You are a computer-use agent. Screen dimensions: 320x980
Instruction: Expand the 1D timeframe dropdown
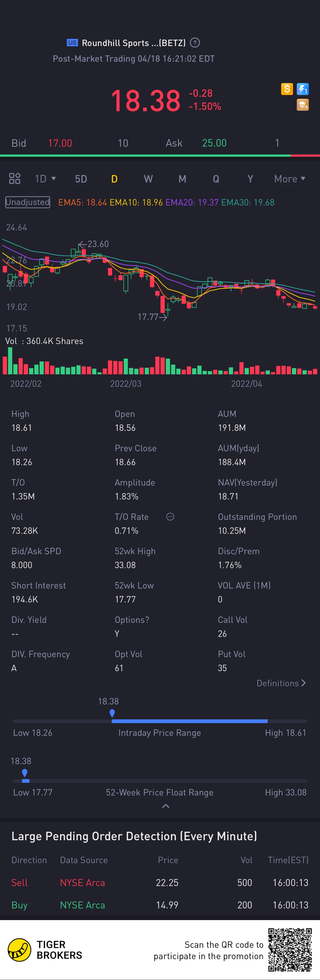coord(45,179)
